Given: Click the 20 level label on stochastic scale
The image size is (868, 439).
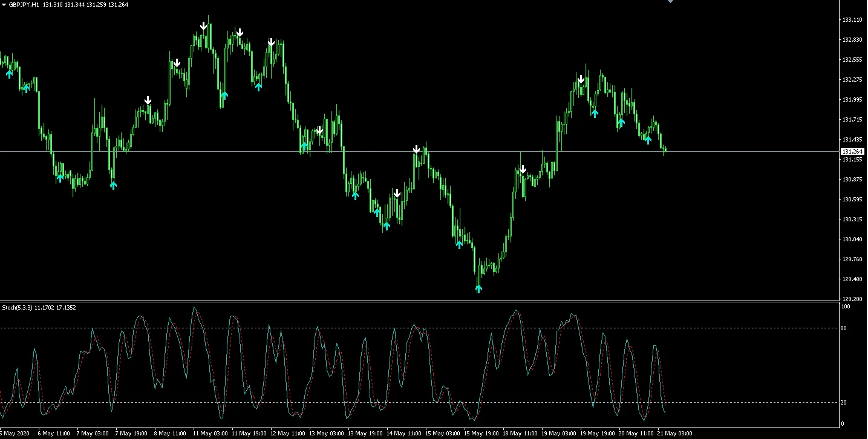Looking at the screenshot, I should point(843,403).
